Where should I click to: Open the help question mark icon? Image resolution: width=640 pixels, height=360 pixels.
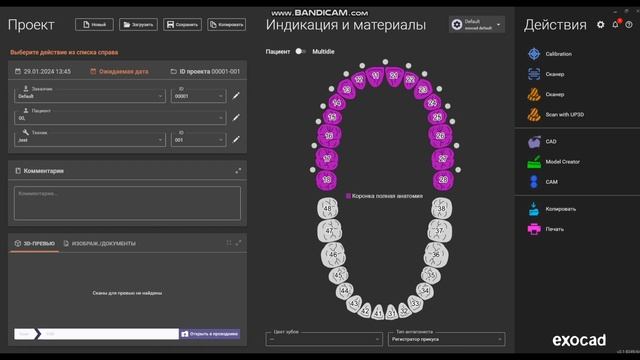629,25
